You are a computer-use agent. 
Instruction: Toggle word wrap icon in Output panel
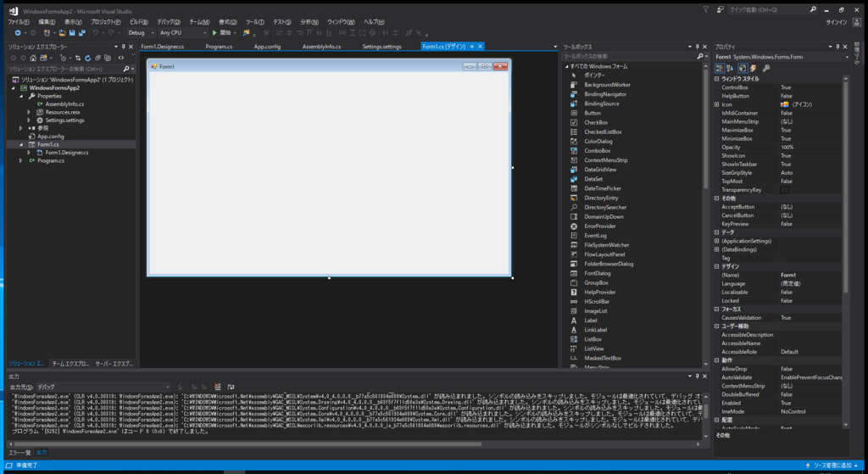(231, 387)
